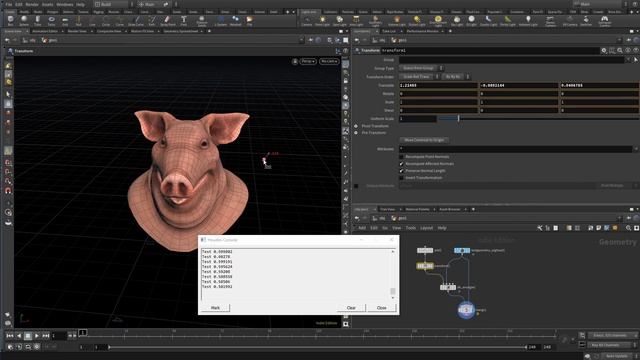Toggle Invert Transformation checkbox
640x360 pixels.
(401, 178)
